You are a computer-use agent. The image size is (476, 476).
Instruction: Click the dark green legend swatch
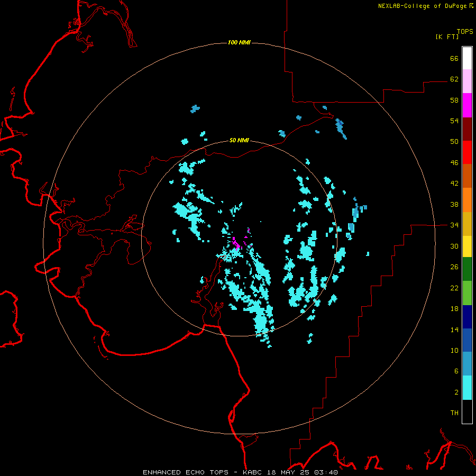(x=467, y=269)
